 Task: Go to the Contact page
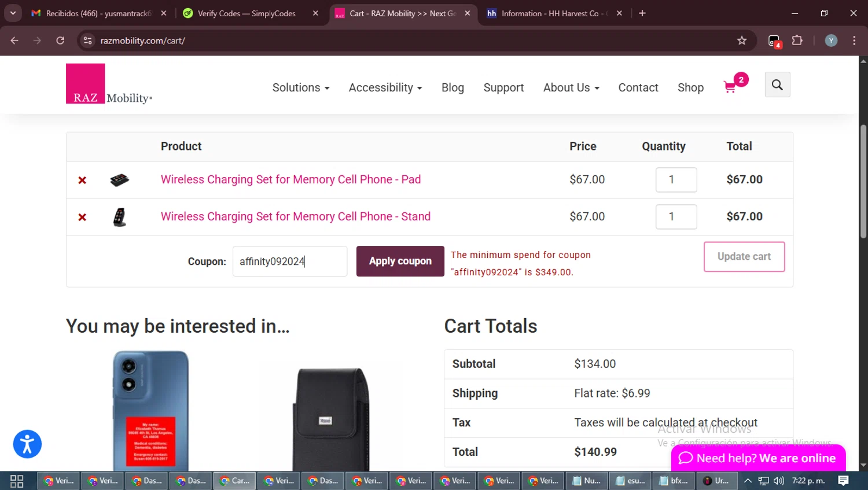(638, 87)
